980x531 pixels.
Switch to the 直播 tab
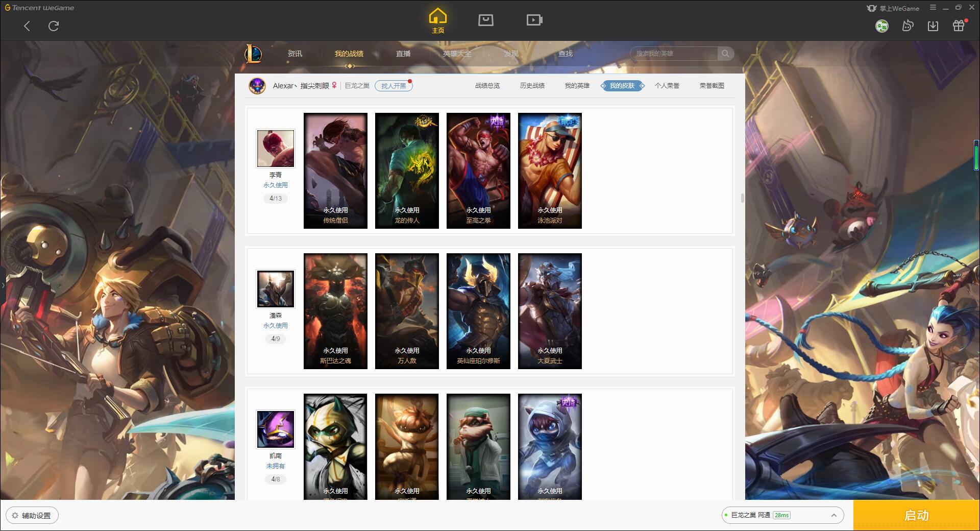(403, 54)
